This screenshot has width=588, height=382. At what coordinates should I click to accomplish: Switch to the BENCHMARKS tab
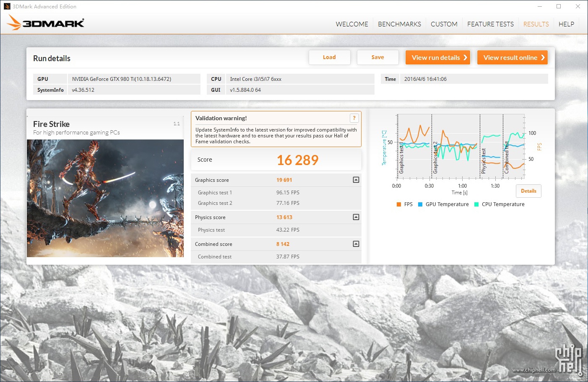(x=399, y=24)
